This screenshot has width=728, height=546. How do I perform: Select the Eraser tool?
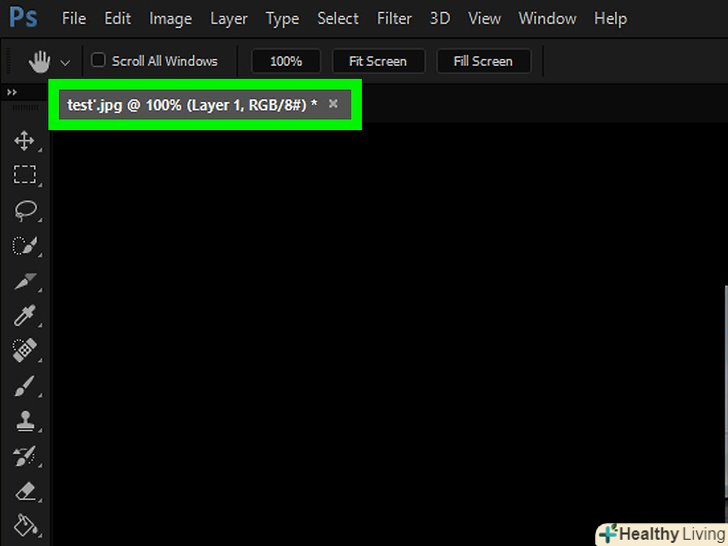click(25, 491)
